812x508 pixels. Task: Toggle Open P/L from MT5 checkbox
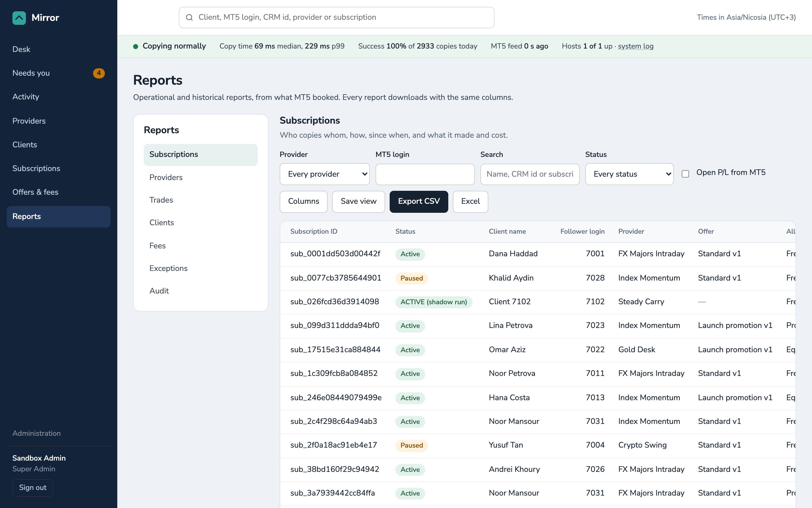point(685,174)
